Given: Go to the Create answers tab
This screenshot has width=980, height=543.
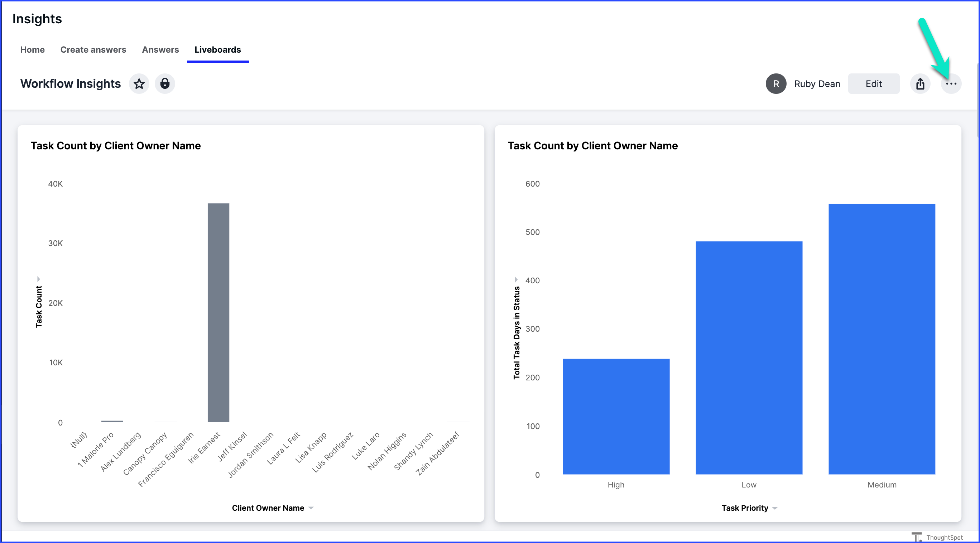Looking at the screenshot, I should click(x=93, y=50).
